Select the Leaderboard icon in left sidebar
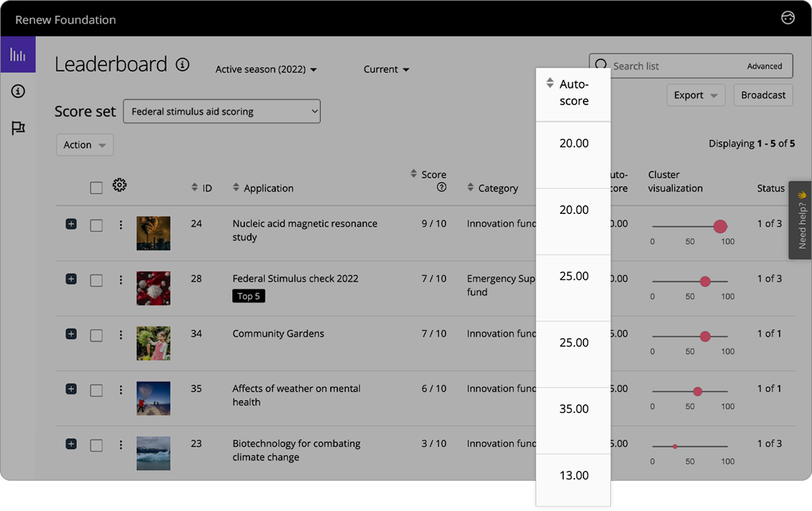 (18, 54)
